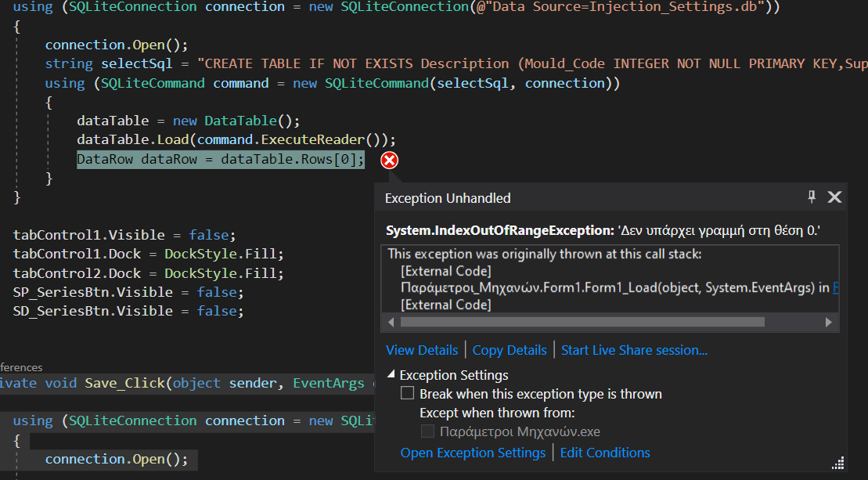
Task: Click the dataTable.Load line of code
Action: point(236,139)
